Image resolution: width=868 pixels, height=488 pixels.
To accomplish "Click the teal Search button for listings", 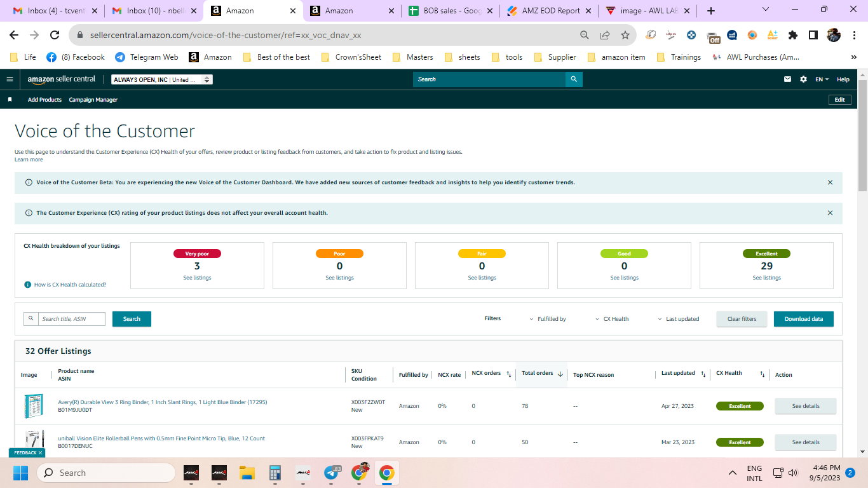I will tap(132, 319).
